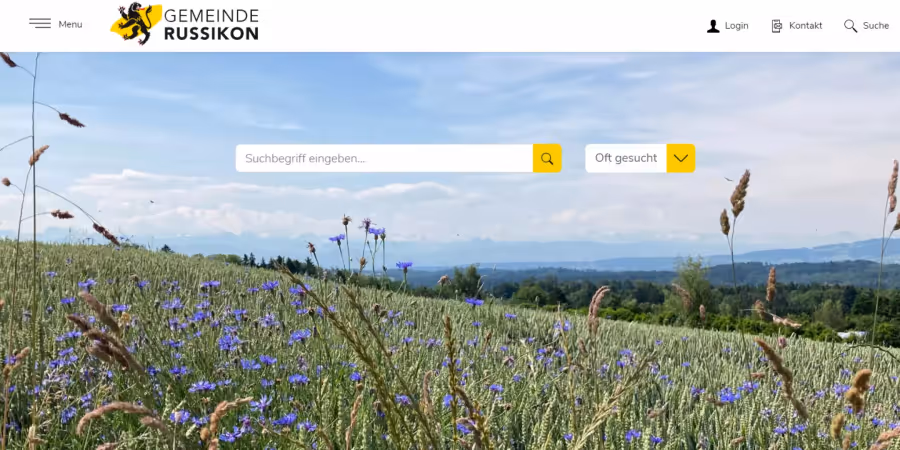
Task: Click the yellow chevron down arrow
Action: (x=681, y=158)
